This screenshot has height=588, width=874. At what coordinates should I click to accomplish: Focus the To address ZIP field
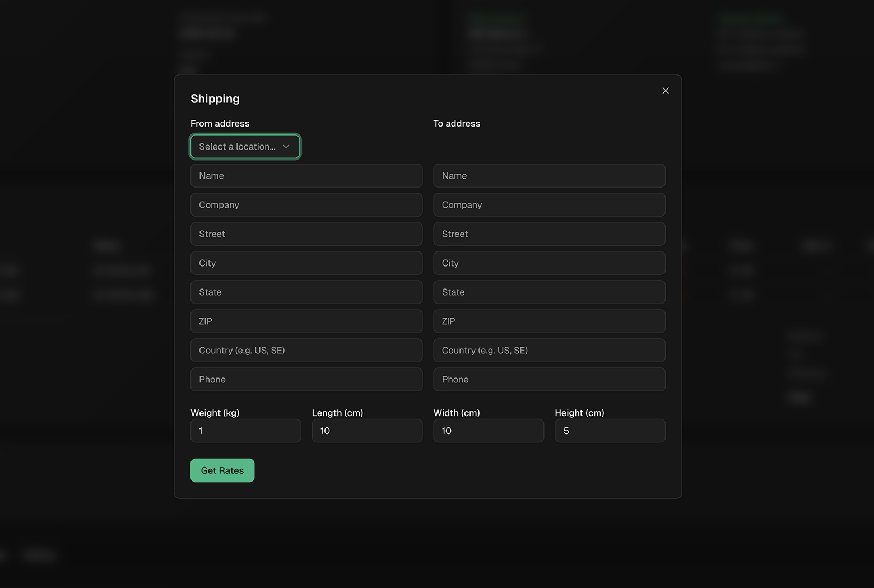549,321
